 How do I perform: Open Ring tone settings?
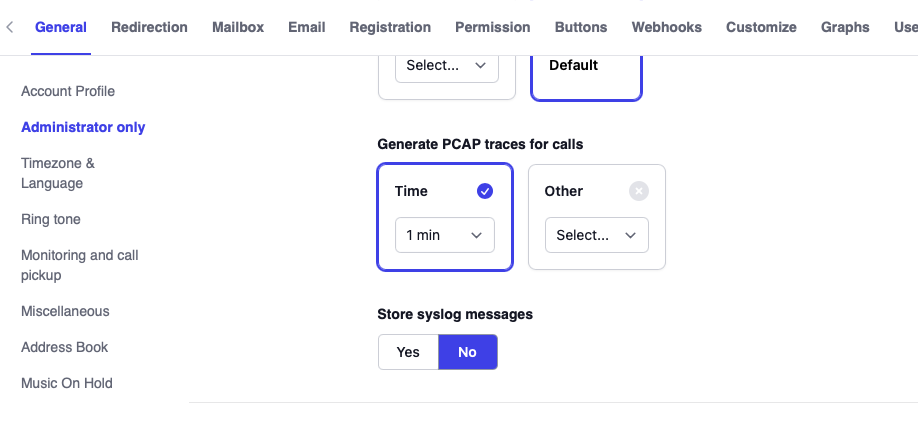tap(51, 219)
